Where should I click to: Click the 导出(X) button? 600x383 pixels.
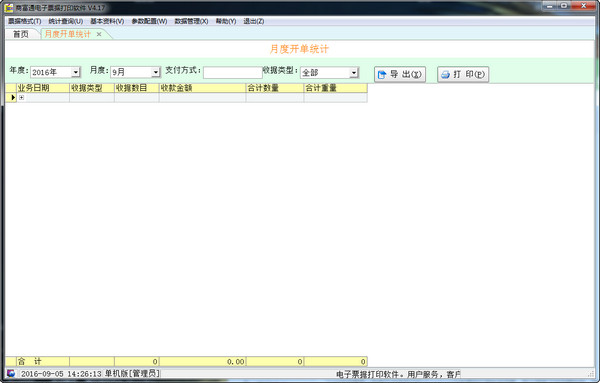[x=400, y=75]
